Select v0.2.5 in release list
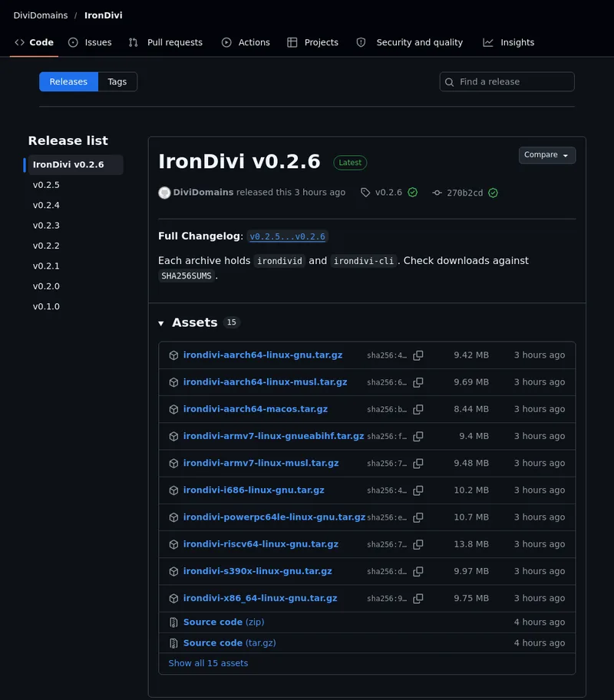The width and height of the screenshot is (614, 700). click(x=46, y=185)
